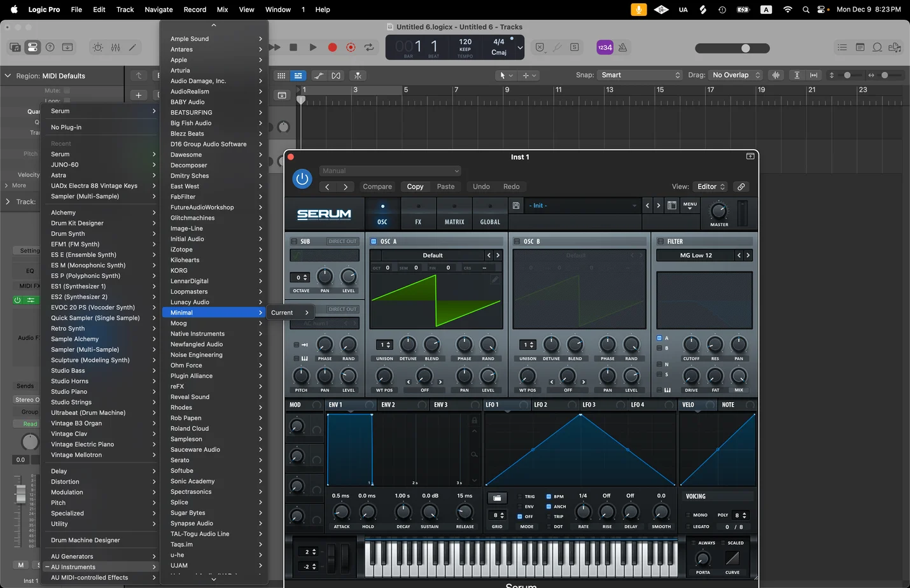Open the List Editors icon
This screenshot has height=588, width=910.
tap(842, 47)
